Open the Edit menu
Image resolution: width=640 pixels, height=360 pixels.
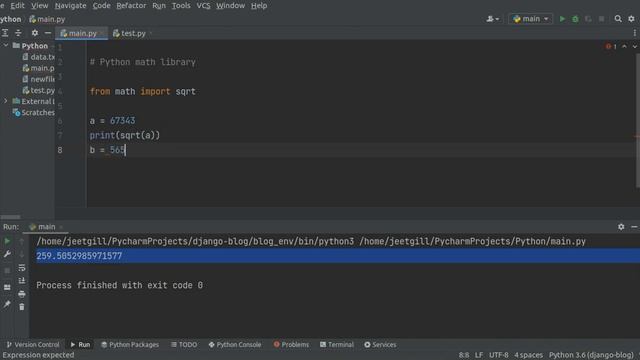pyautogui.click(x=17, y=5)
